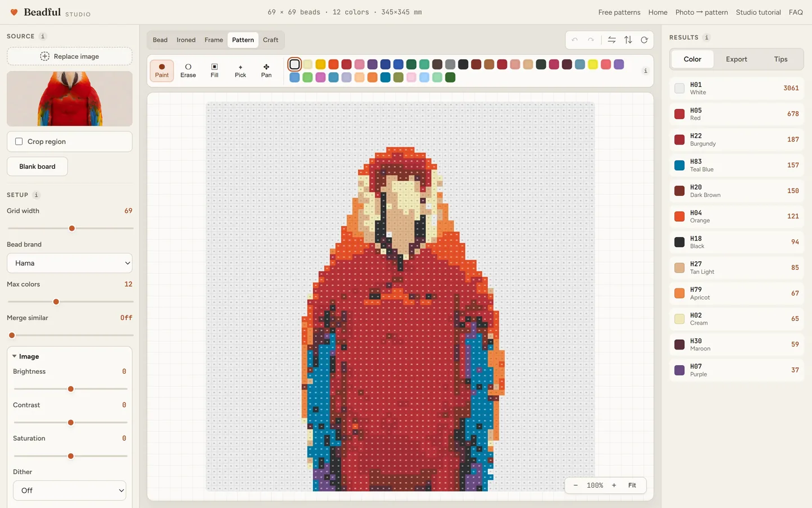The image size is (812, 508).
Task: Switch to the Ironed view tab
Action: point(186,40)
